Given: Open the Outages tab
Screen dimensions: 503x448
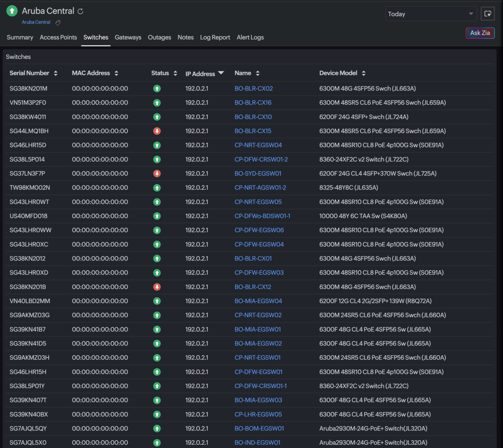Looking at the screenshot, I should 159,37.
